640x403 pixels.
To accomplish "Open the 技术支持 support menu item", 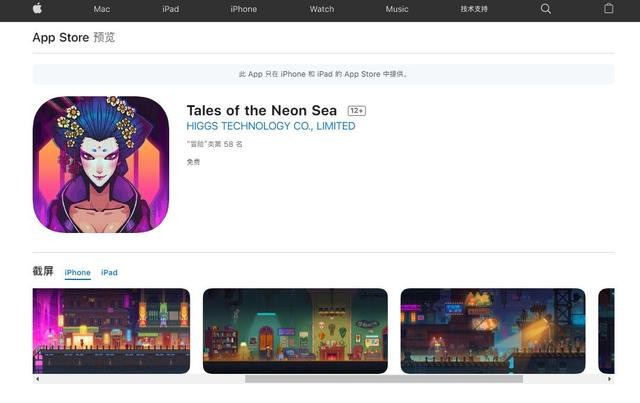I will click(x=474, y=9).
